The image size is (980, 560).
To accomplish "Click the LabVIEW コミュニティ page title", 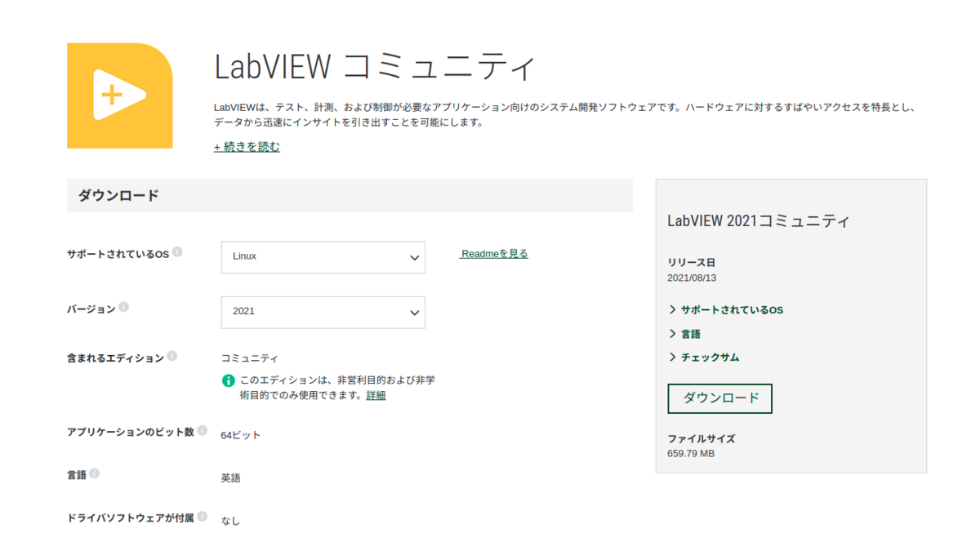I will click(x=375, y=66).
